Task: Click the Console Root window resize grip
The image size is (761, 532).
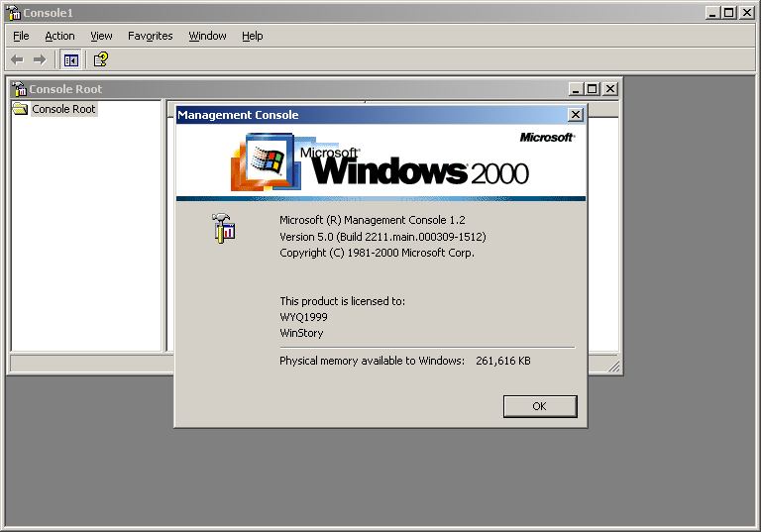Action: pyautogui.click(x=613, y=367)
